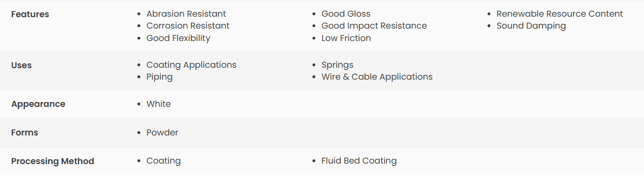644x176 pixels.
Task: Click the Abrasion Resistant feature
Action: coord(186,14)
